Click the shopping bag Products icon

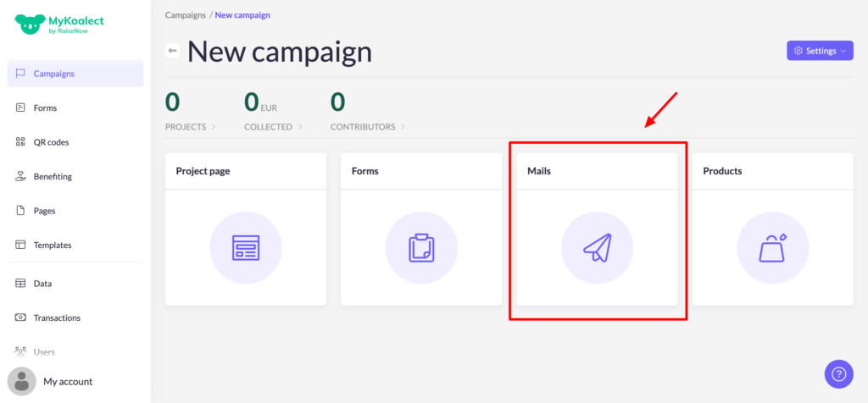coord(772,247)
